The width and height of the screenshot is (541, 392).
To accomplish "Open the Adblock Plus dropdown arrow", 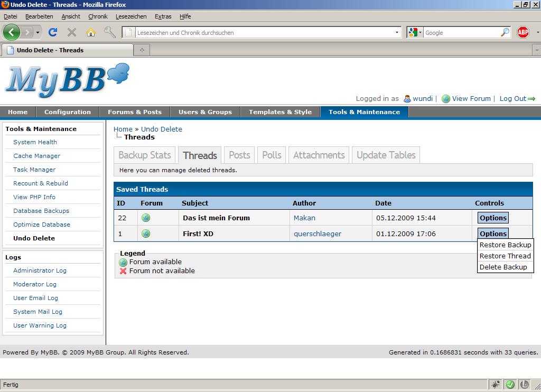I will tap(537, 32).
